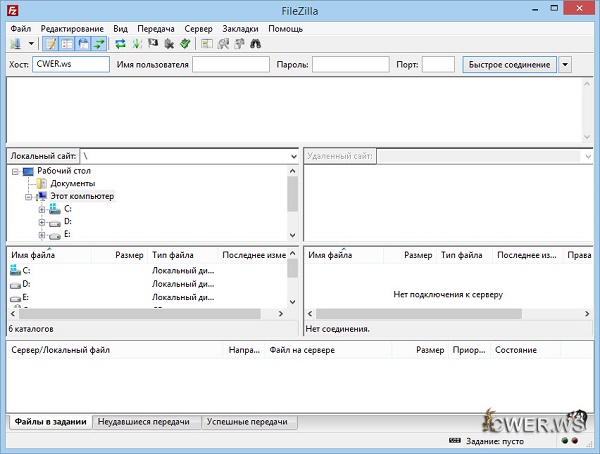Open the dropdown arrow beside Site Manager
600x454 pixels.
click(x=31, y=44)
